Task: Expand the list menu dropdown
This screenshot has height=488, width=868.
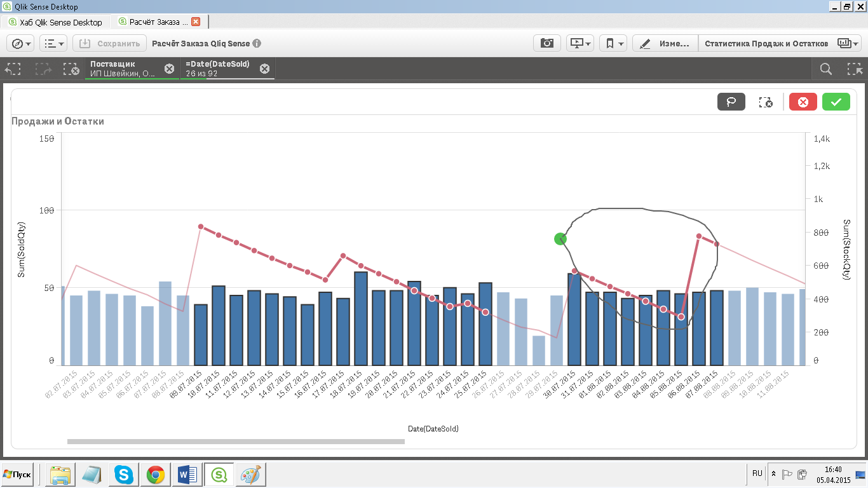Action: coord(53,43)
